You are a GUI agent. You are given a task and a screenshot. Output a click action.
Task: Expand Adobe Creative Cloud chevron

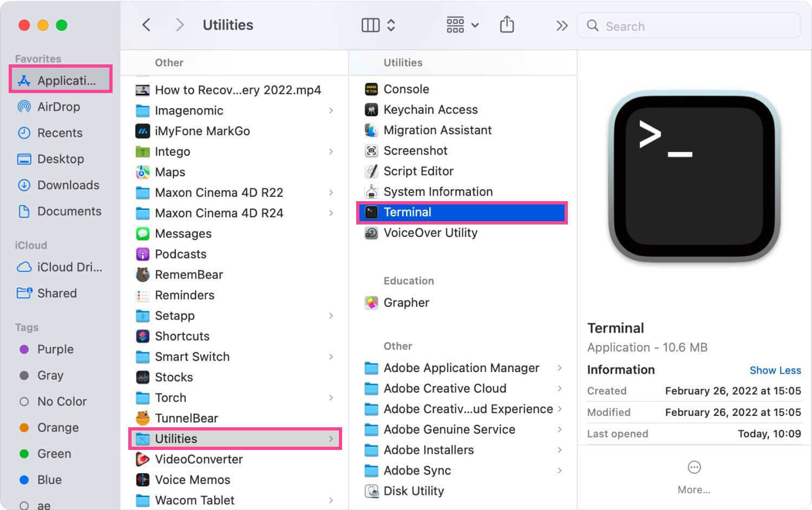[x=560, y=388]
